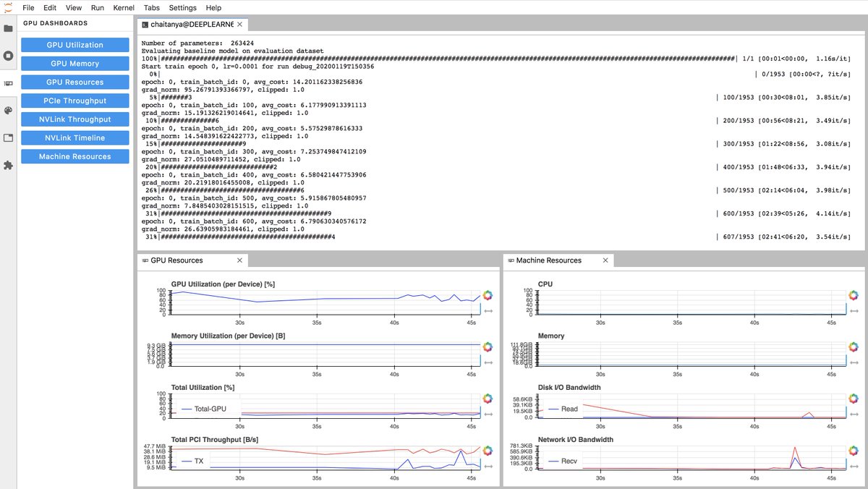Image resolution: width=868 pixels, height=489 pixels.
Task: Click the 'Disk I/O Bandwidth' chart title
Action: 569,387
